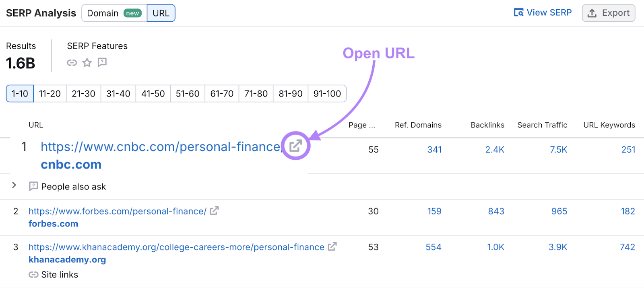Click the question-bubble SERP feature icon
644x288 pixels.
[102, 63]
